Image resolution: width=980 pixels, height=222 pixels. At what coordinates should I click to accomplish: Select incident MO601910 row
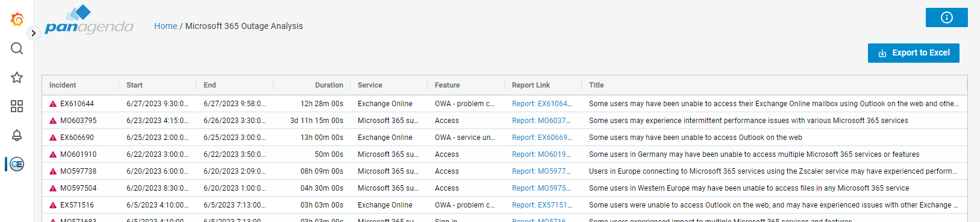coord(505,154)
